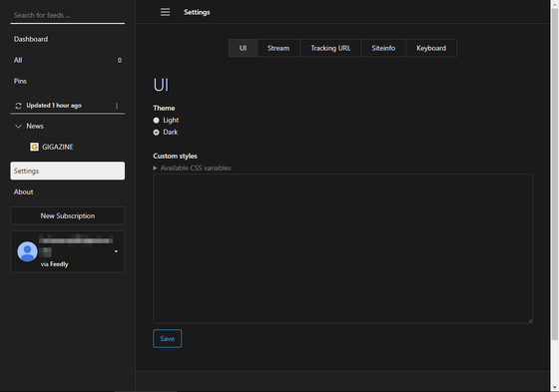Click the unread count 0 next to All

pyautogui.click(x=120, y=60)
